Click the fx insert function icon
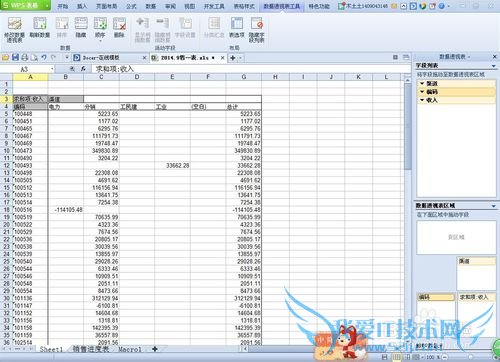 (83, 69)
